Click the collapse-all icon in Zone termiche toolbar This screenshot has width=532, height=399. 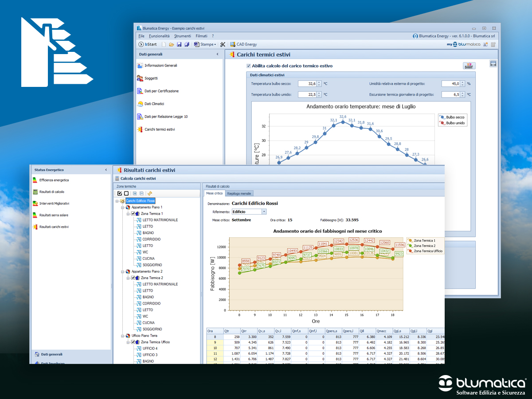pyautogui.click(x=141, y=193)
